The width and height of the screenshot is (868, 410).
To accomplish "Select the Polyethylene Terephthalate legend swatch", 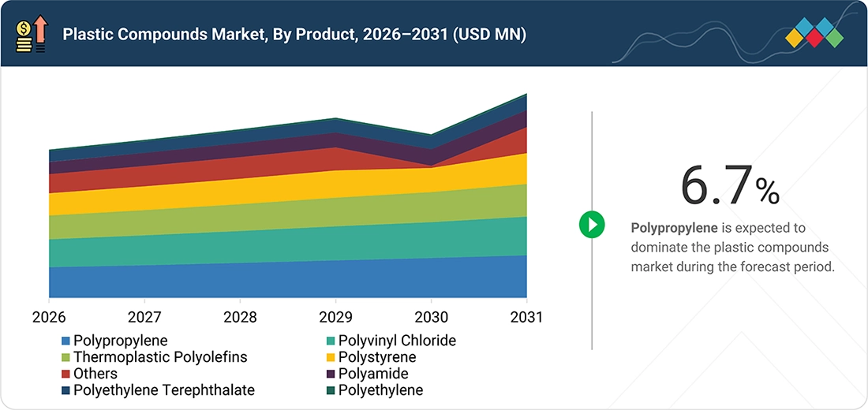I will (x=65, y=390).
